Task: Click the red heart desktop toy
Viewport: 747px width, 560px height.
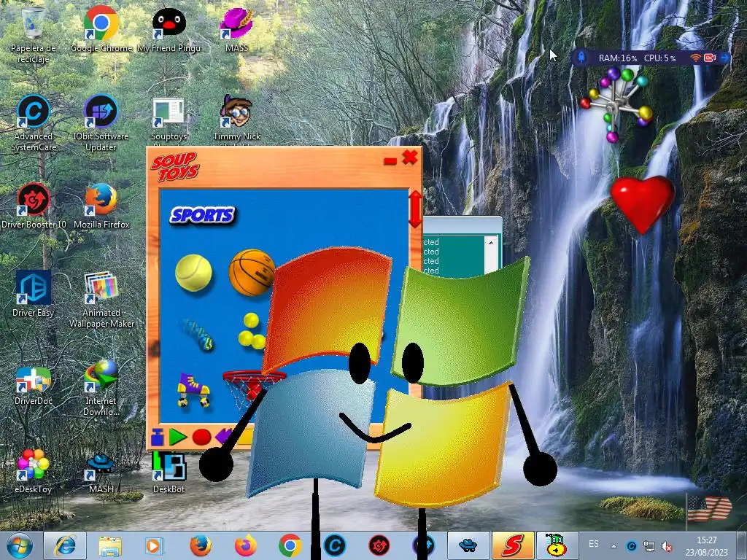Action: (x=643, y=204)
